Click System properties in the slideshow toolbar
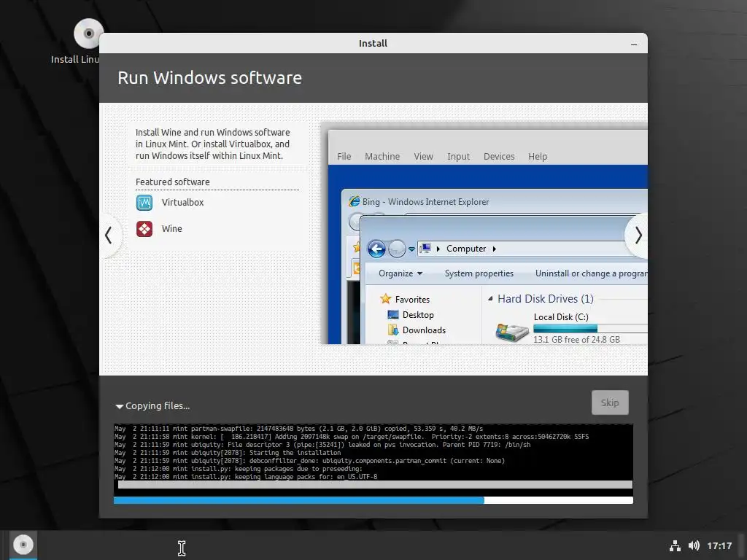 [479, 273]
